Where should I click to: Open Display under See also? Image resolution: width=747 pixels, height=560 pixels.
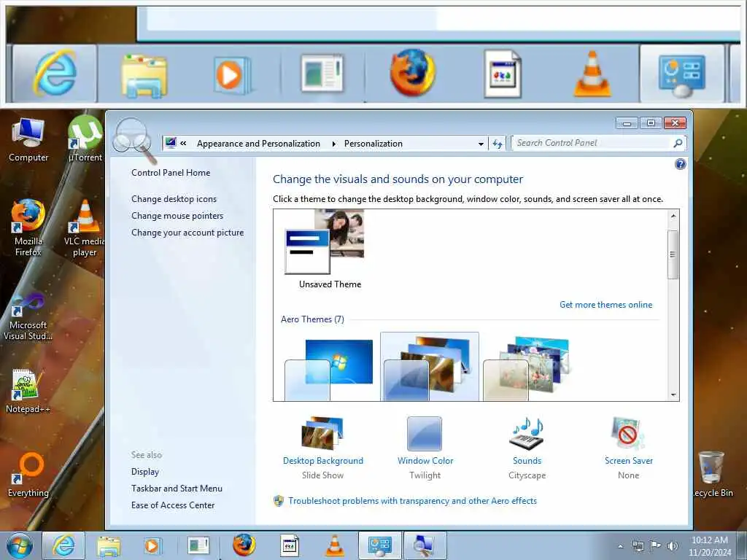(145, 472)
